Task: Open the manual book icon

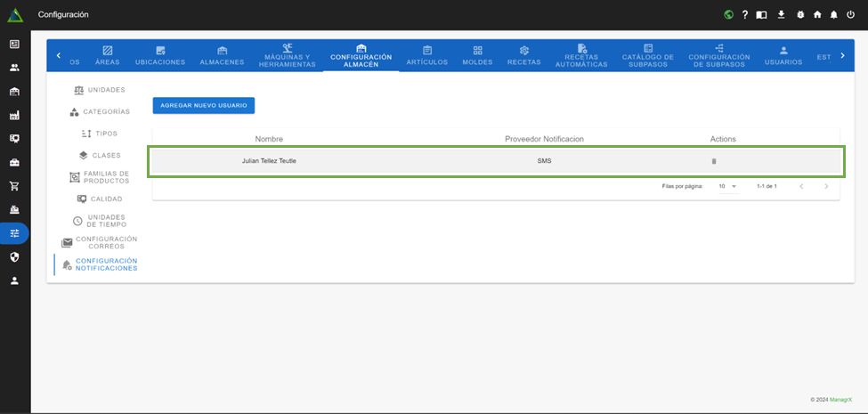Action: point(761,14)
